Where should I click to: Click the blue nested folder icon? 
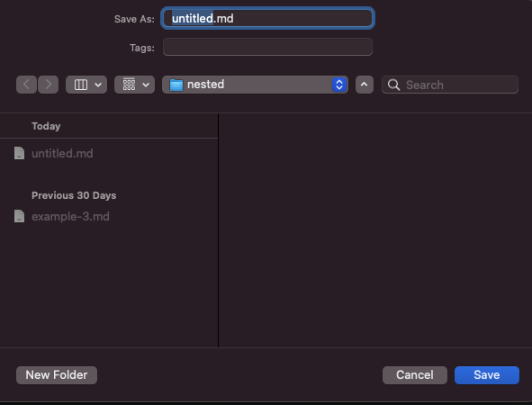pyautogui.click(x=176, y=85)
